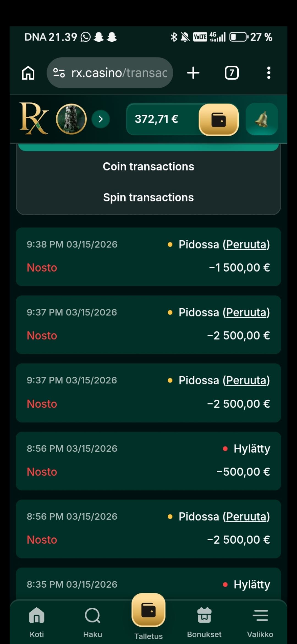Select Coin transactions option
Viewport: 297px width, 644px height.
pyautogui.click(x=148, y=167)
